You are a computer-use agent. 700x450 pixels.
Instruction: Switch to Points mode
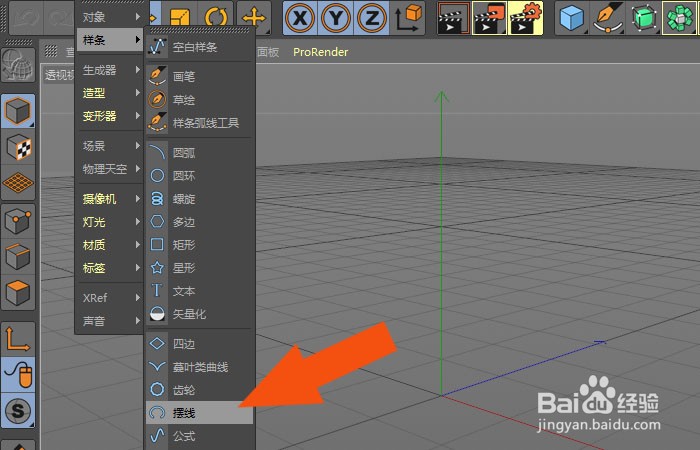coord(18,221)
